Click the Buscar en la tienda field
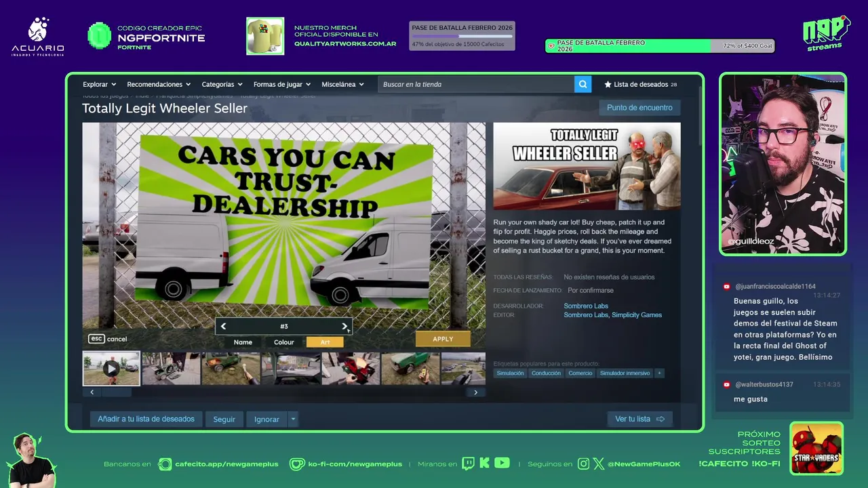The image size is (868, 488). (x=476, y=84)
